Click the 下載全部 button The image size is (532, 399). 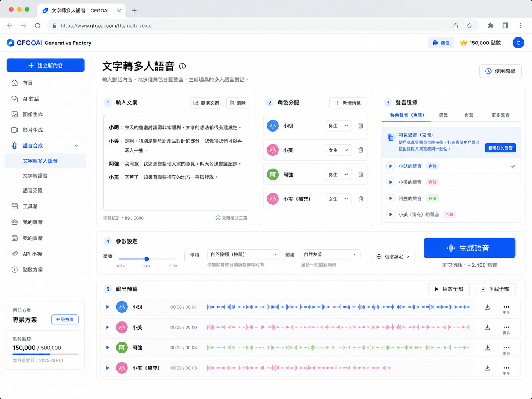point(495,289)
